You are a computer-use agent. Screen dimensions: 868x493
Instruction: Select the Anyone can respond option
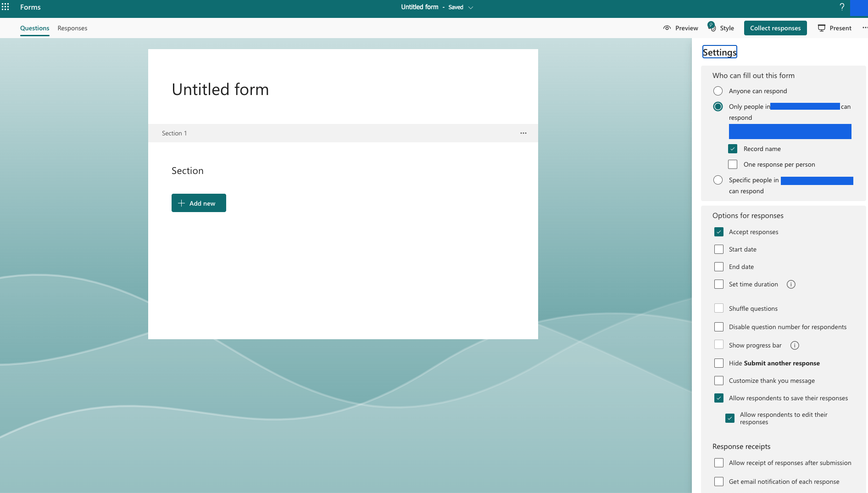point(718,91)
